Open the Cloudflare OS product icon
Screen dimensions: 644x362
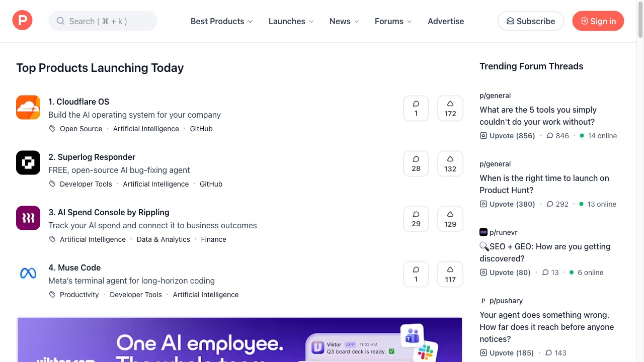[x=28, y=107]
